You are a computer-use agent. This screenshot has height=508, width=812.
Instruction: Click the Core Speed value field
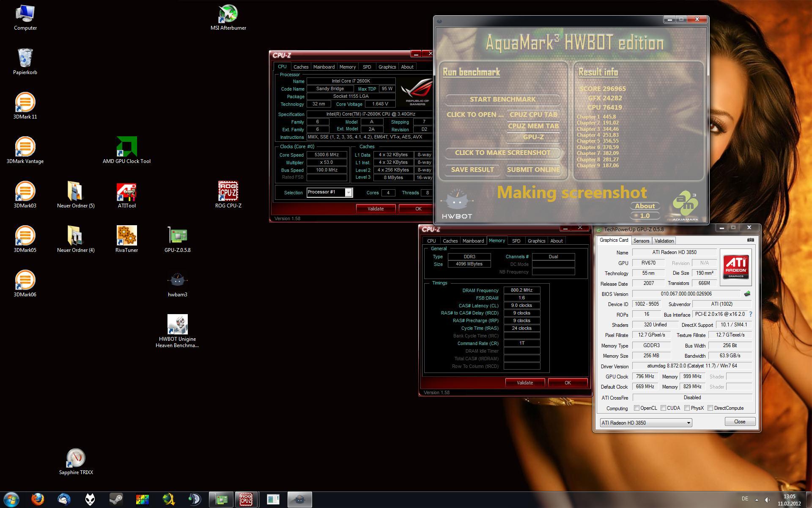pos(326,155)
